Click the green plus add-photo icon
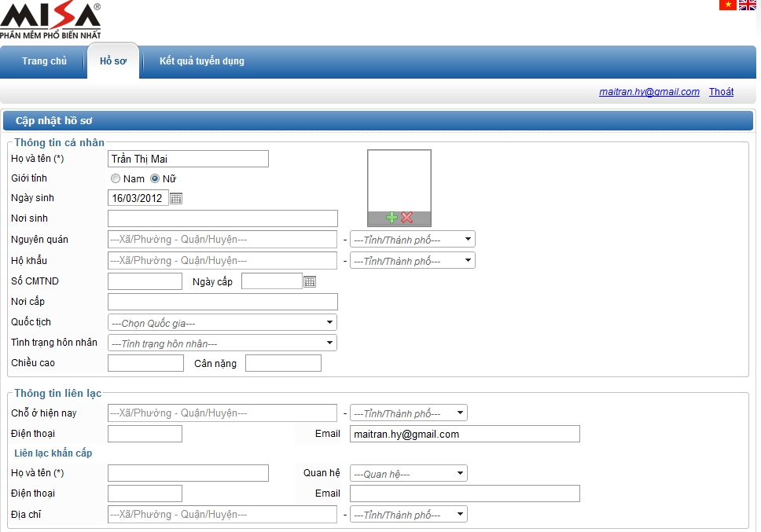The height and width of the screenshot is (532, 761). [392, 218]
